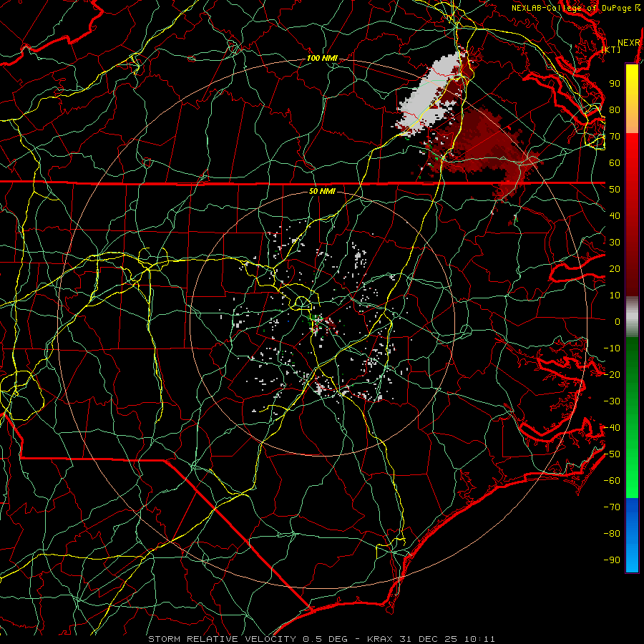Click the 0 value on velocity scale
Screen dimensions: 644x644
point(618,321)
